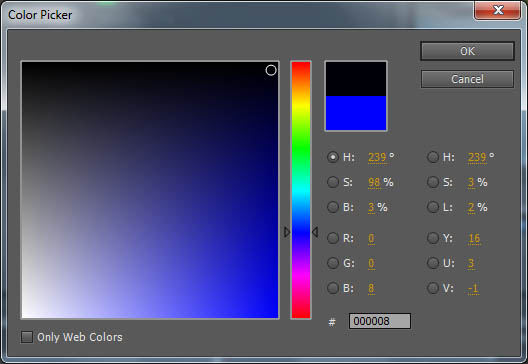528x364 pixels.
Task: Select the Y luma radio button
Action: click(433, 238)
